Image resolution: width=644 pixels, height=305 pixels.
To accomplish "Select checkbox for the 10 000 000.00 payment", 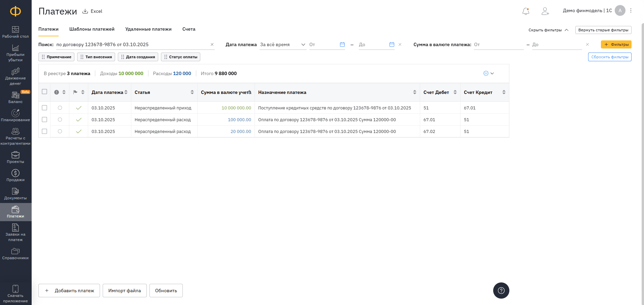I will pyautogui.click(x=44, y=108).
